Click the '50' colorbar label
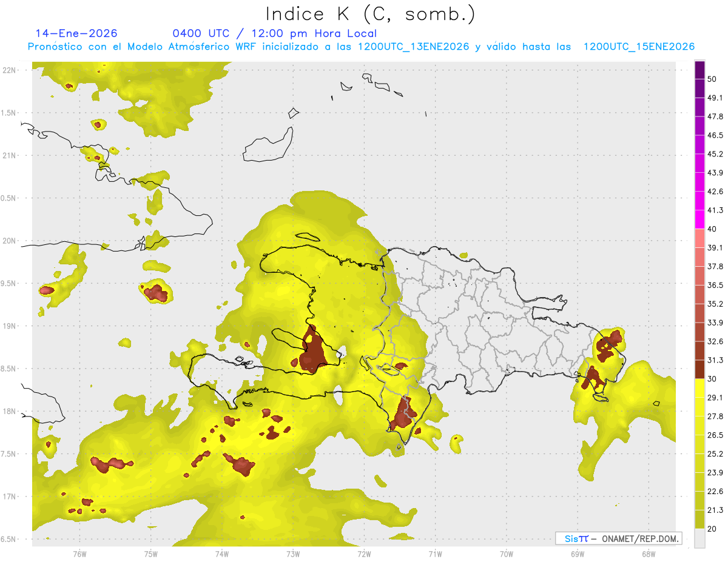 point(712,79)
